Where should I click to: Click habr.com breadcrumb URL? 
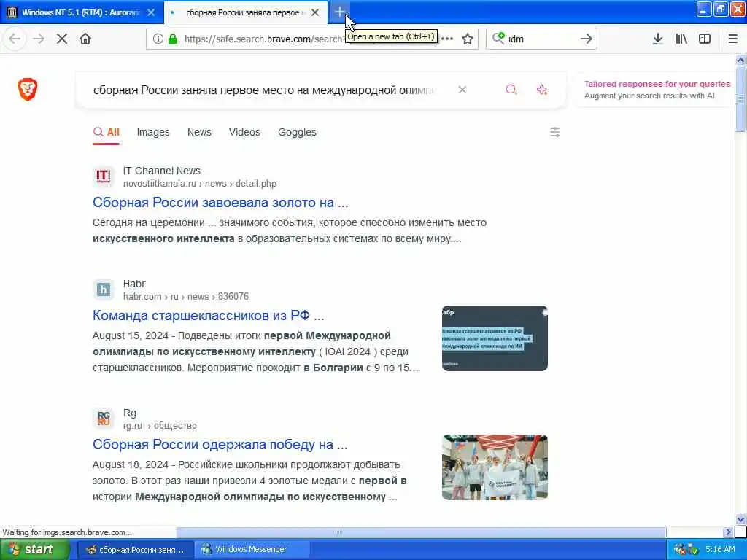(186, 296)
